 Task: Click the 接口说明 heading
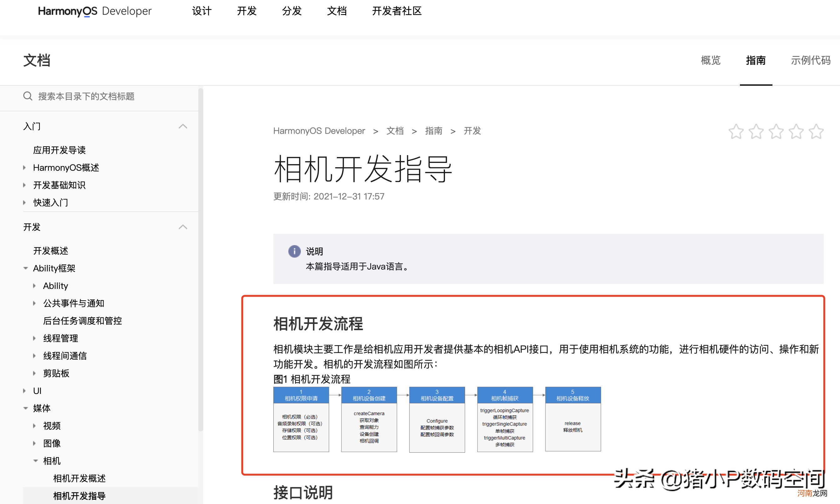click(303, 492)
